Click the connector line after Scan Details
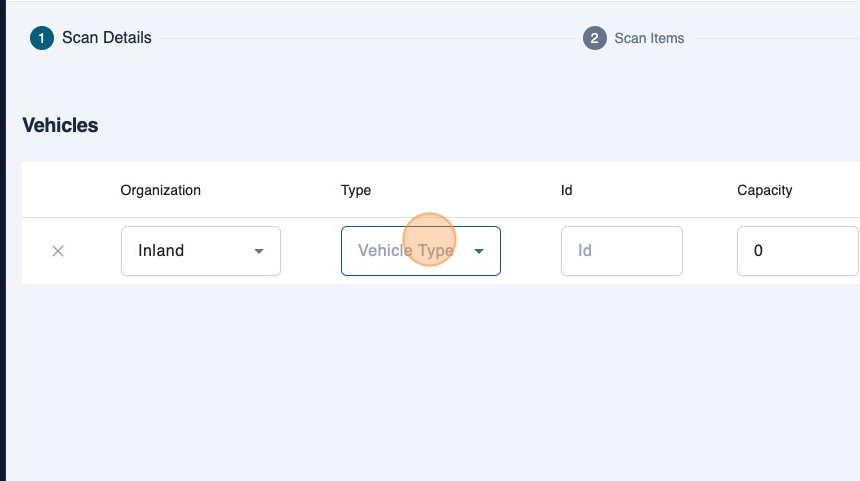Screen dimensions: 860x481 (x=370, y=39)
